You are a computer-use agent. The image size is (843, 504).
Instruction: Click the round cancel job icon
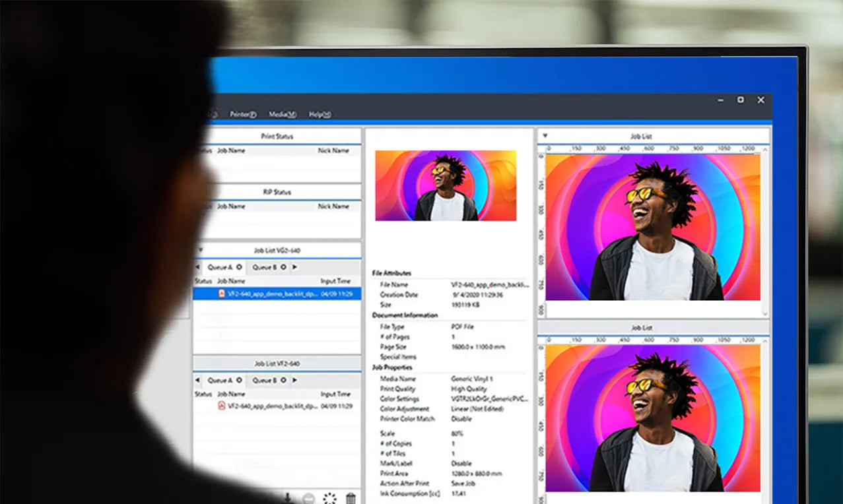coord(308,499)
